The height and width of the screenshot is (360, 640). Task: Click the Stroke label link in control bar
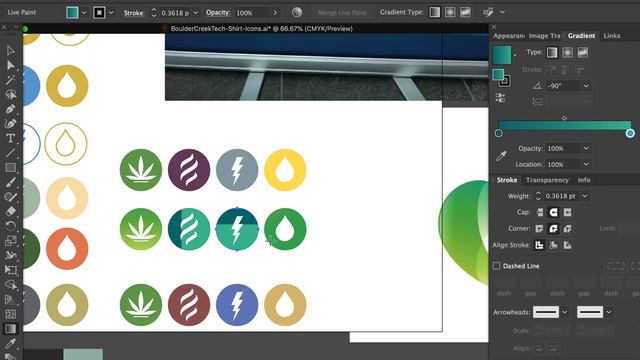(x=134, y=13)
